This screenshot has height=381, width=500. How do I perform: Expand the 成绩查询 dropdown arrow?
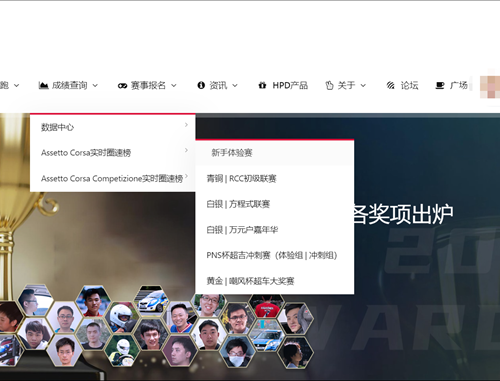coord(95,86)
